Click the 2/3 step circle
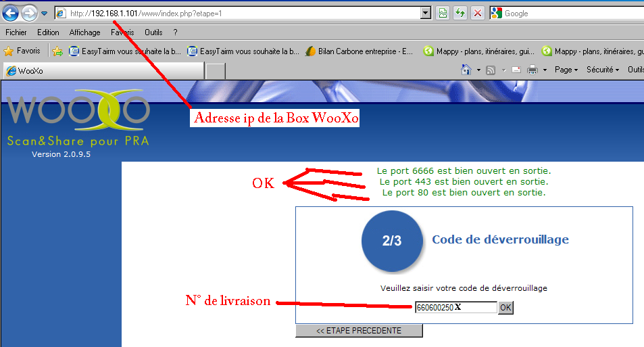Image resolution: width=644 pixels, height=347 pixels. (392, 241)
